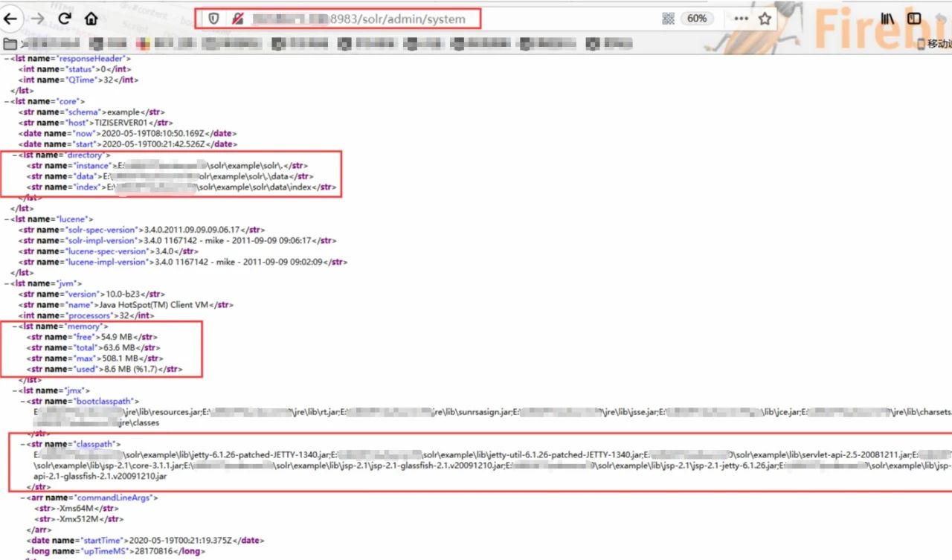Collapse the core lst node

tap(7, 101)
